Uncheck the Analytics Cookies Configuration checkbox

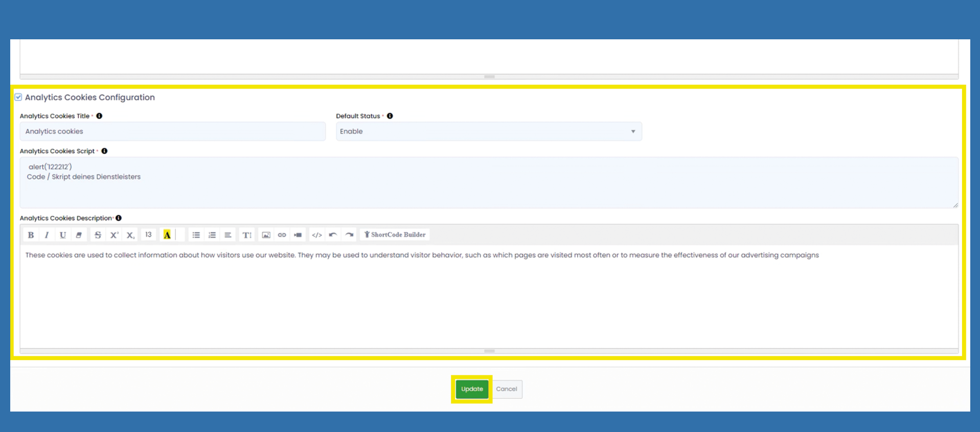[x=18, y=97]
